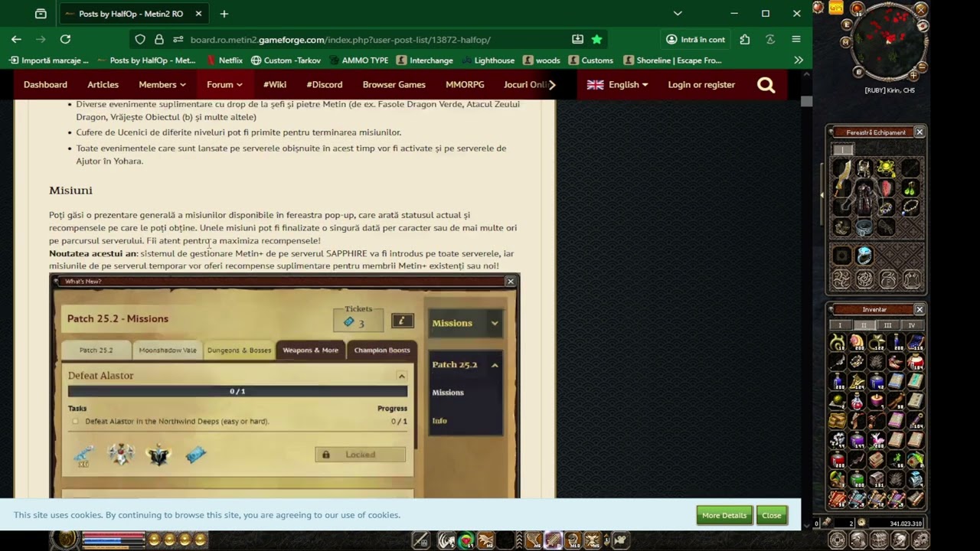Click the horse skill icon in quickslot bar
This screenshot has width=980, height=551.
(x=446, y=540)
